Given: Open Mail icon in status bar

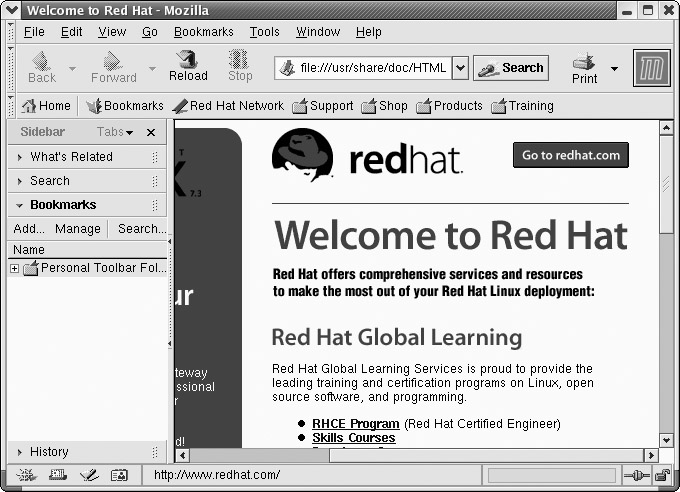Looking at the screenshot, I should coord(58,475).
